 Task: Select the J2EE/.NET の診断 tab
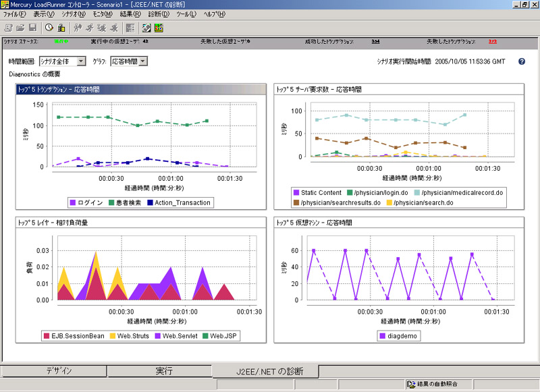click(x=265, y=371)
